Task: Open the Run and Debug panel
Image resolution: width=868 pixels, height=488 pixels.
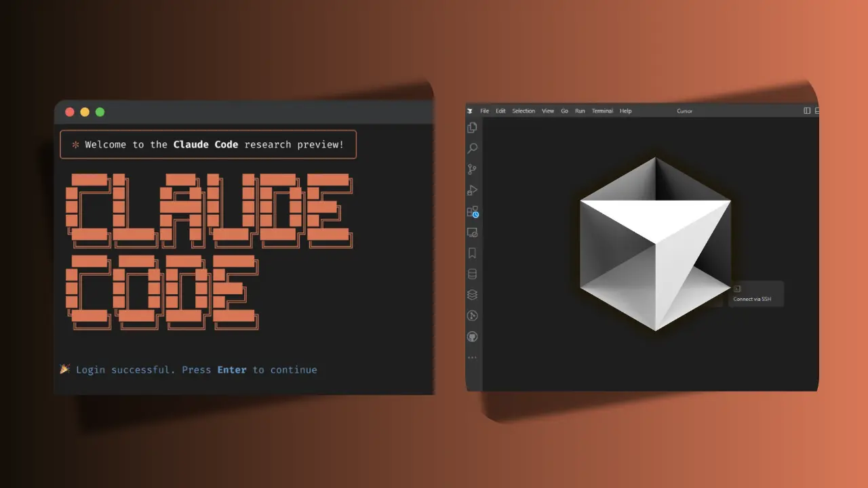Action: pyautogui.click(x=473, y=190)
